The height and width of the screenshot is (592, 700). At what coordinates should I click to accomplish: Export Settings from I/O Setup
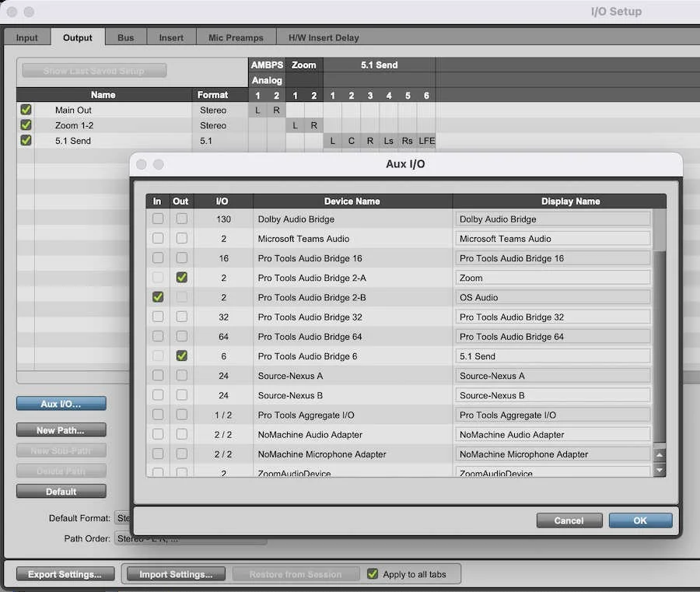[65, 574]
